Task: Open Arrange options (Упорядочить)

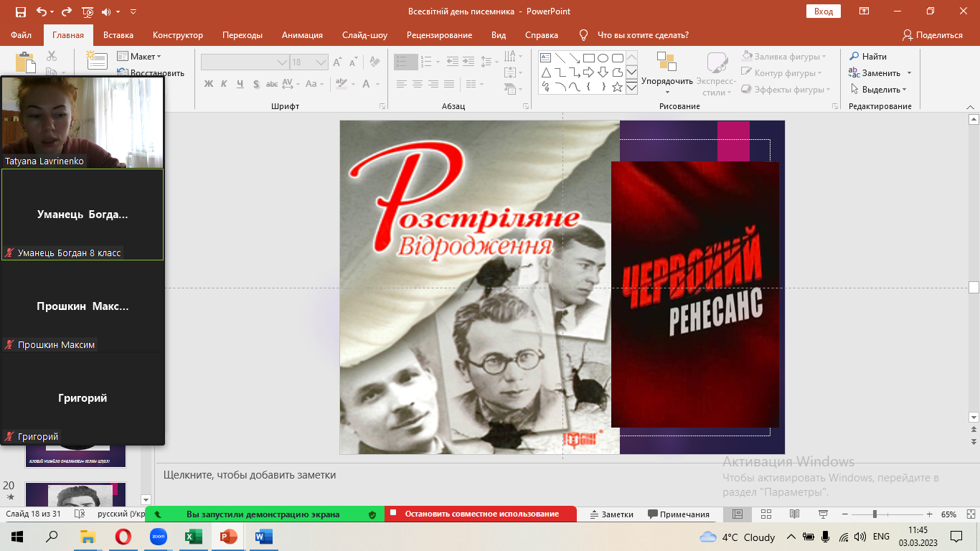Action: pyautogui.click(x=667, y=74)
